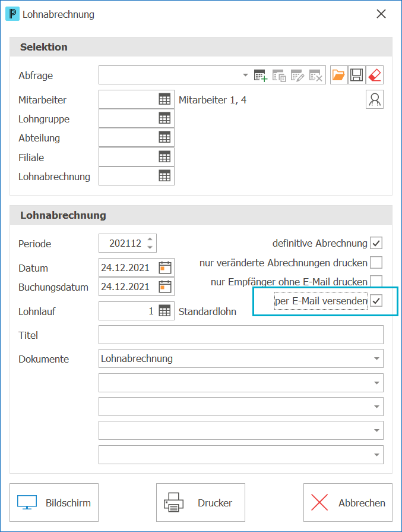Toggle per E-Mail versenden checkbox
402x532 pixels.
(376, 301)
